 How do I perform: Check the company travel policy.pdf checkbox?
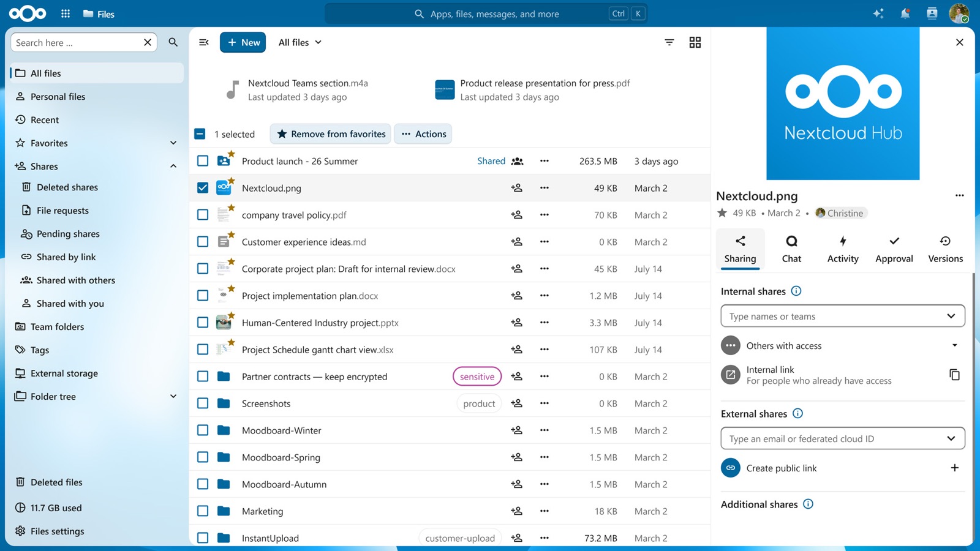coord(203,215)
